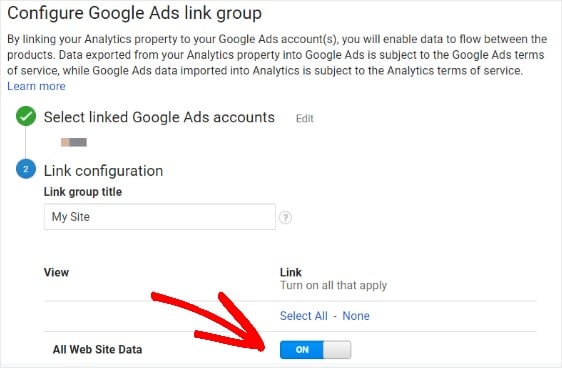
Task: Expand the Select linked Google Ads accounts step
Action: [159, 118]
